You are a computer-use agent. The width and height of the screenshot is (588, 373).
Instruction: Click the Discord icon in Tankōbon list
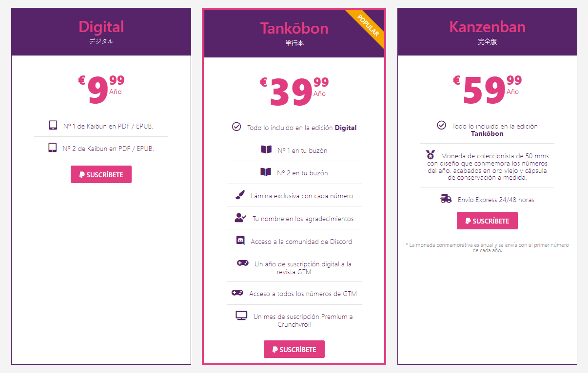pyautogui.click(x=240, y=240)
